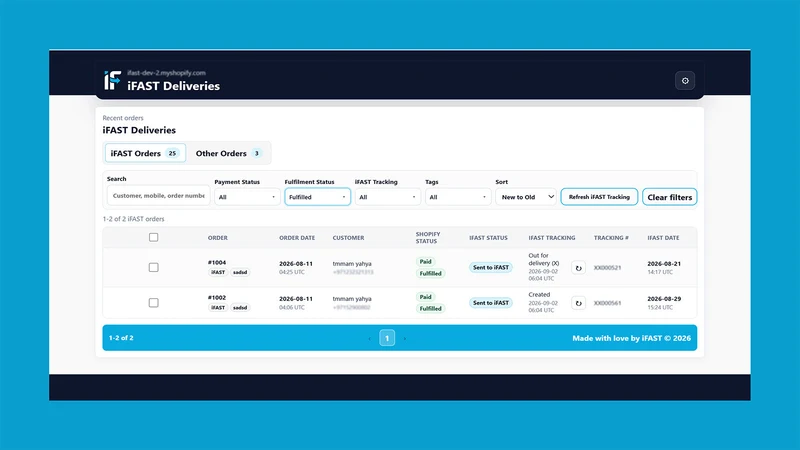Click Sent to iFAST status for #1004

click(491, 267)
